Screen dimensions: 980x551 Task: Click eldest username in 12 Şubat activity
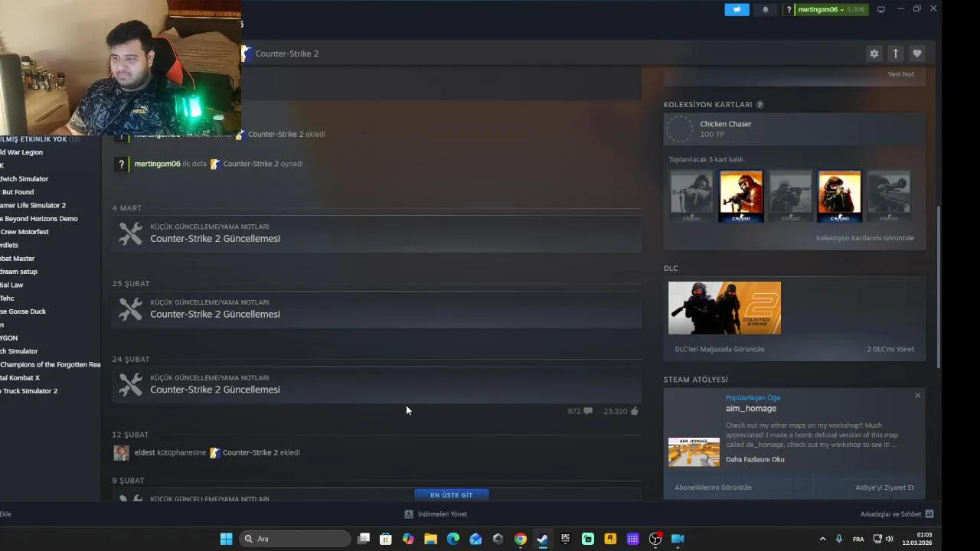pyautogui.click(x=145, y=452)
